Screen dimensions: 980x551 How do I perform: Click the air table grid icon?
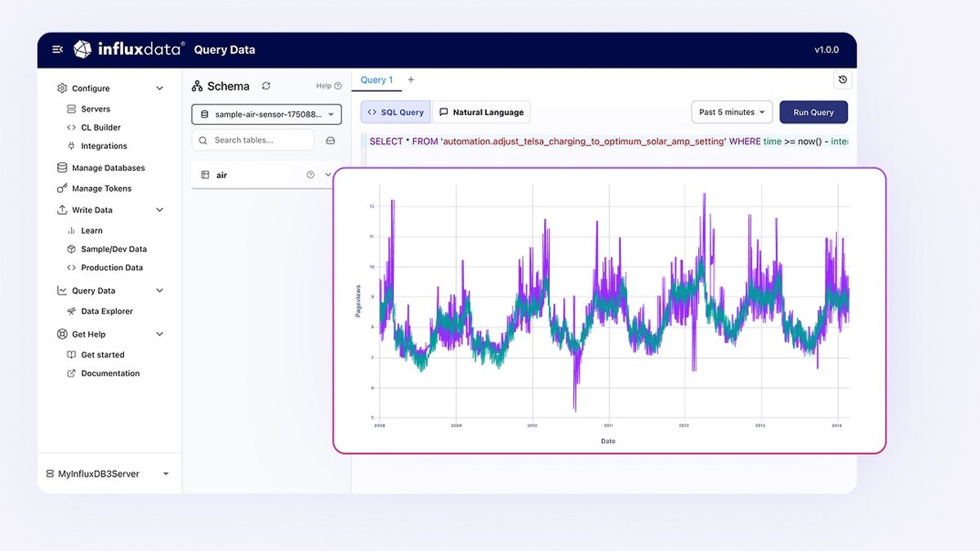click(205, 175)
